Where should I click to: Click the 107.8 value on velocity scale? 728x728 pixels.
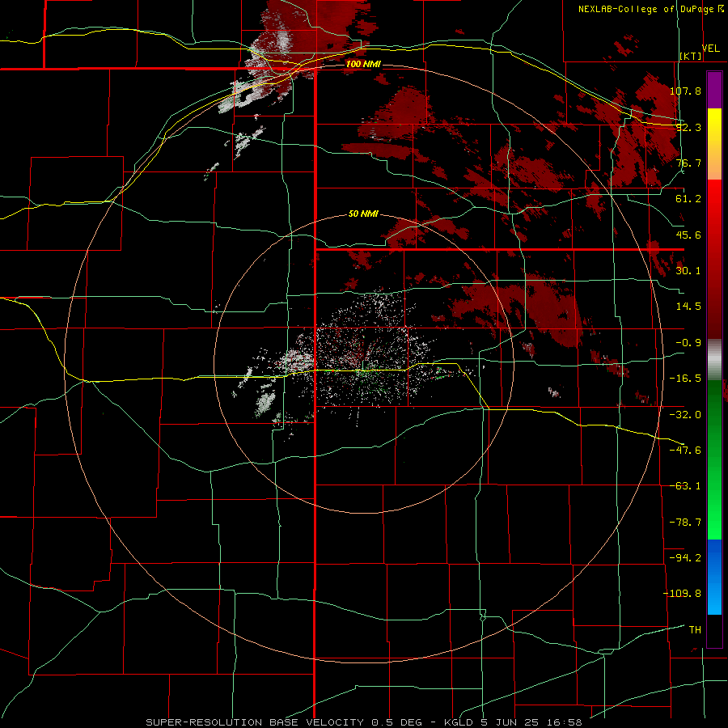[685, 91]
